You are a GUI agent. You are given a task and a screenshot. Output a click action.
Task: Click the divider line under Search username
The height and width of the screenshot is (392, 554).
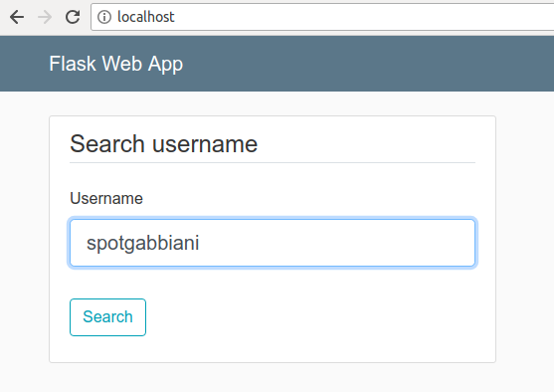pos(273,163)
